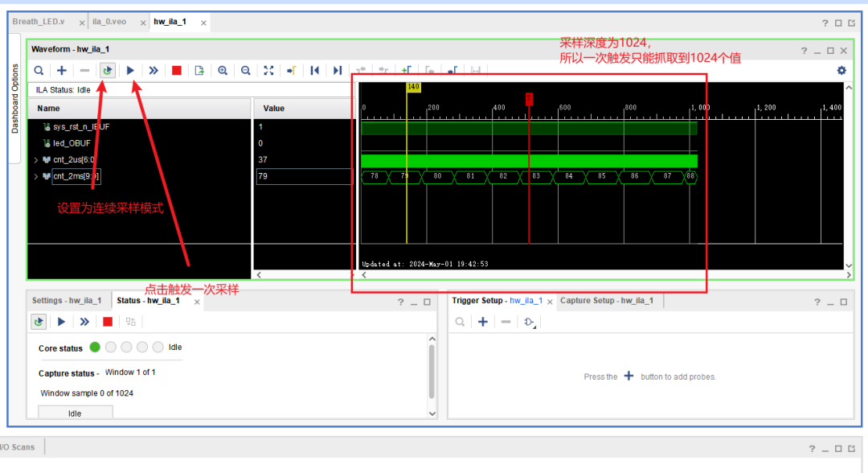Stop trigger in Status panel toolbar
Screen dimensions: 868x473
(x=108, y=322)
